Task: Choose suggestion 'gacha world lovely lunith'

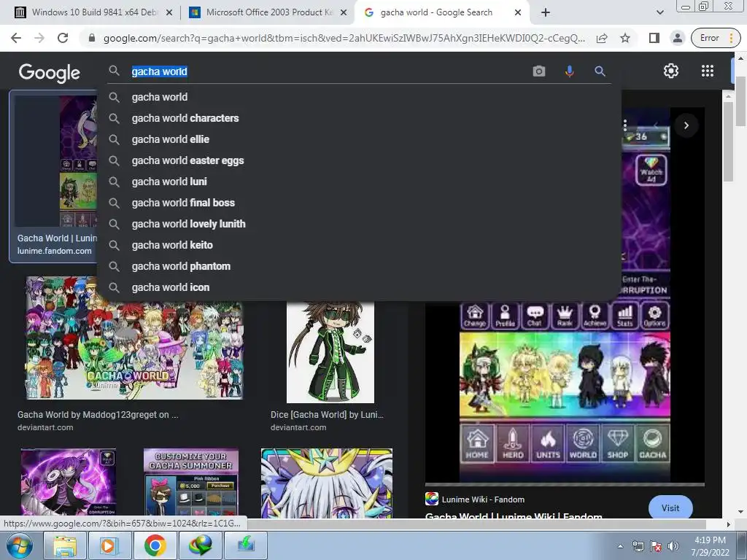Action: [359, 224]
